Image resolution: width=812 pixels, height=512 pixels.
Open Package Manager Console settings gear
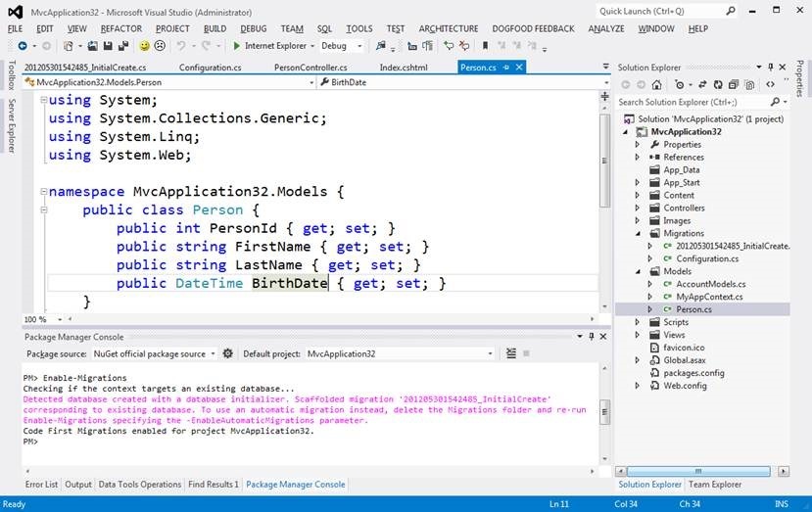227,353
